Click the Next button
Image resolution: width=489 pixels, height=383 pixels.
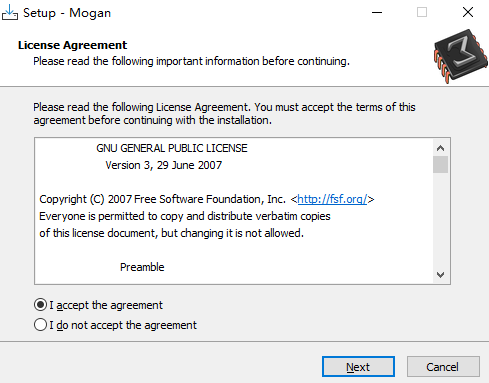(x=358, y=367)
